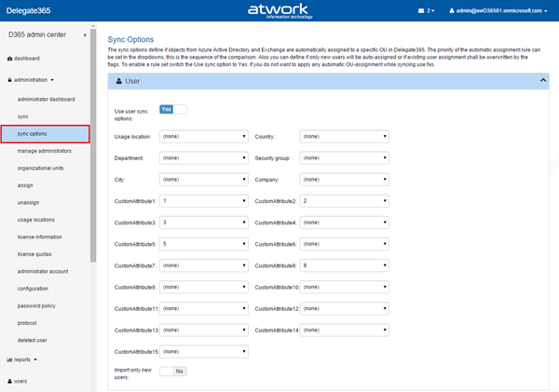
Task: Open the notifications count dropdown
Action: (x=430, y=10)
